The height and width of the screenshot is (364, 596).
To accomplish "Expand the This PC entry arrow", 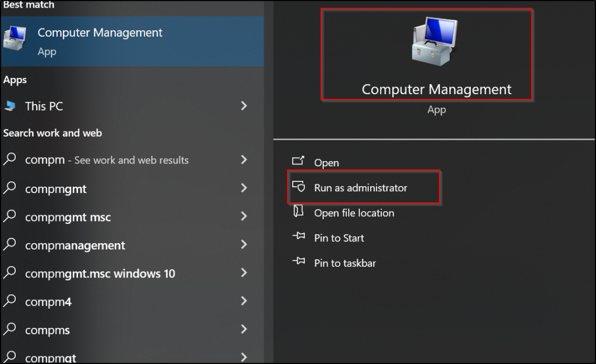I will point(244,106).
